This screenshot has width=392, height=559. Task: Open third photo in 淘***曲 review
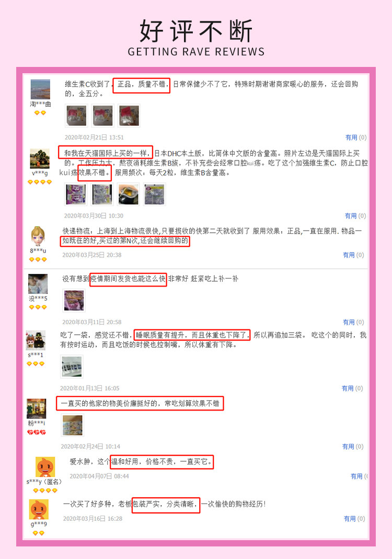click(129, 116)
